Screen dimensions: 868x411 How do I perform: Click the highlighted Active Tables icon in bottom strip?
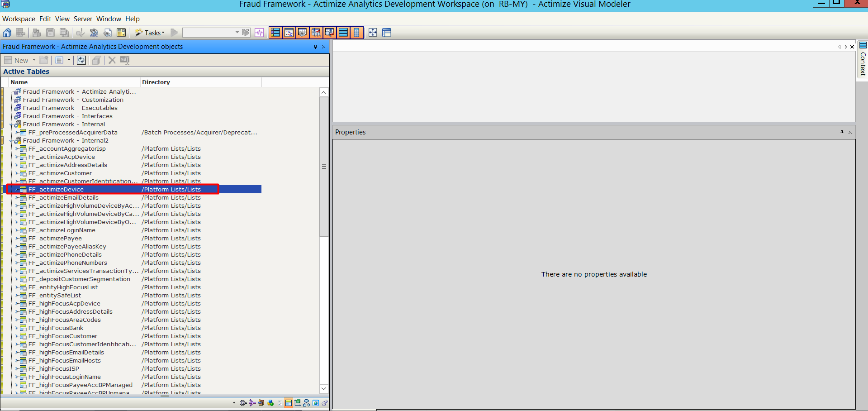coord(288,403)
